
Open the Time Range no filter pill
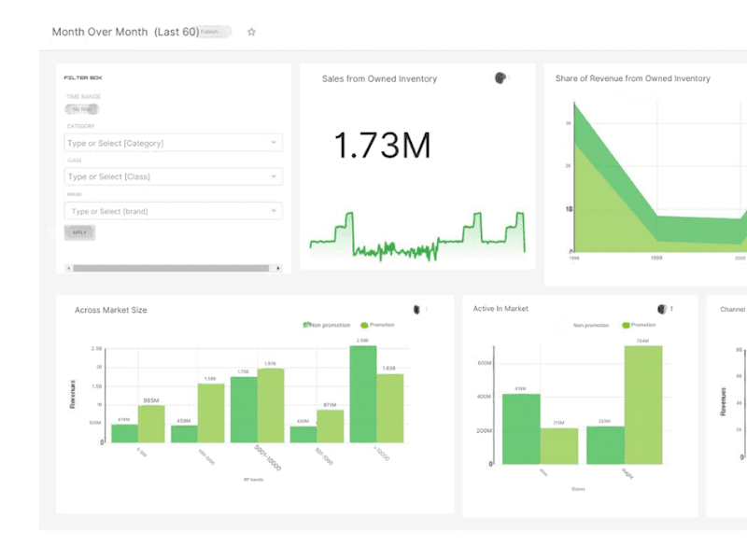coord(82,109)
